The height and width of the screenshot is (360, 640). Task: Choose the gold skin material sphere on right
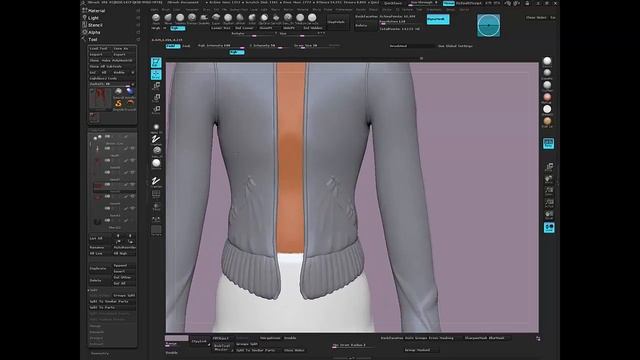547,122
